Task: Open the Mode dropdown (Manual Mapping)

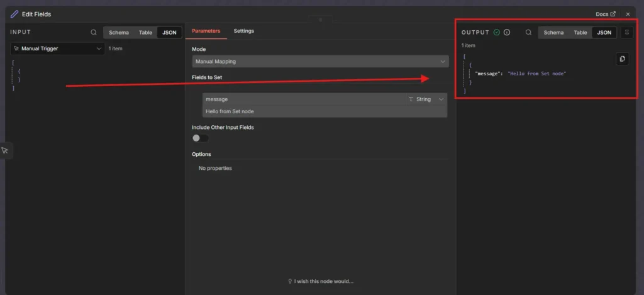Action: click(320, 62)
